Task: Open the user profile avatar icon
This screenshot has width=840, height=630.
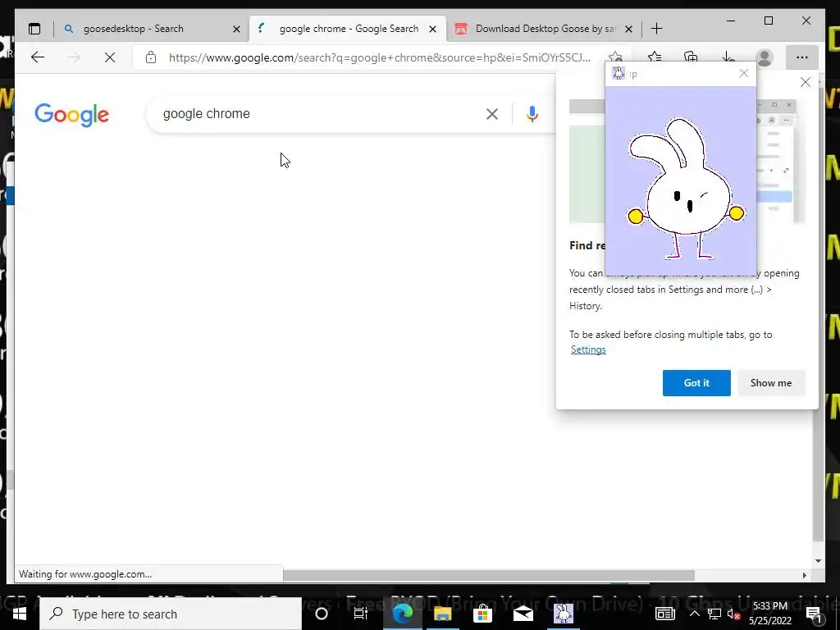Action: tap(765, 57)
